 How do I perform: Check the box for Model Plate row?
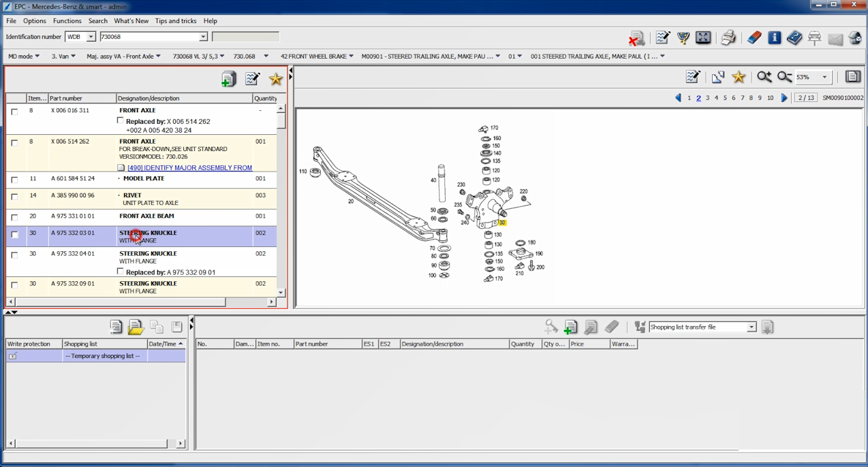[x=14, y=180]
